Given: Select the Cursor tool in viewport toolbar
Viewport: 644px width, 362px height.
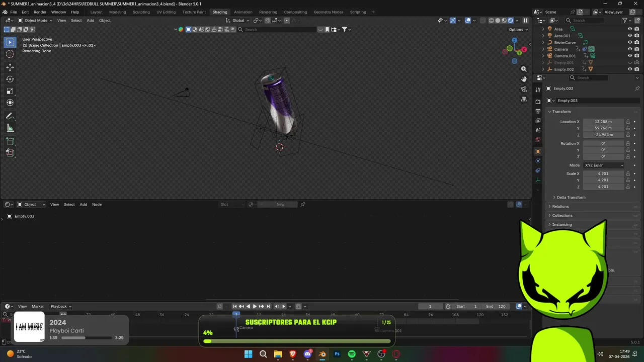Looking at the screenshot, I should [10, 54].
